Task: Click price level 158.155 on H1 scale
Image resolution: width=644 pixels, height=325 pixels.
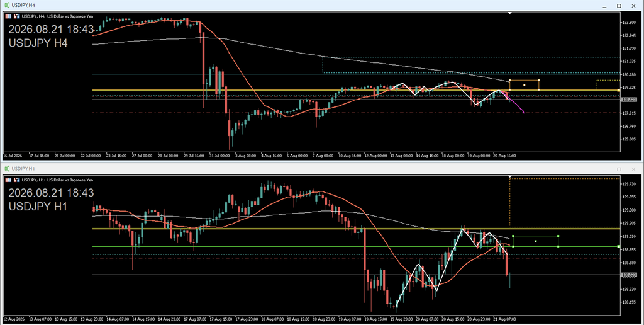Action: pyautogui.click(x=629, y=302)
